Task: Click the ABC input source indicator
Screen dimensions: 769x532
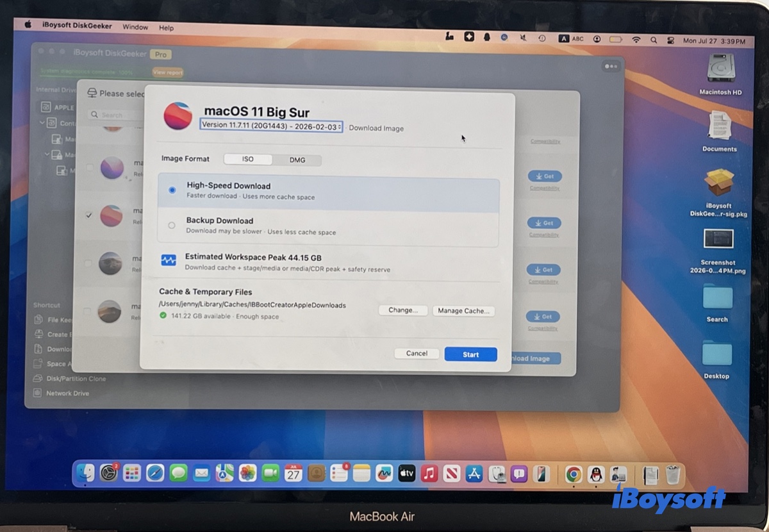Action: [572, 39]
